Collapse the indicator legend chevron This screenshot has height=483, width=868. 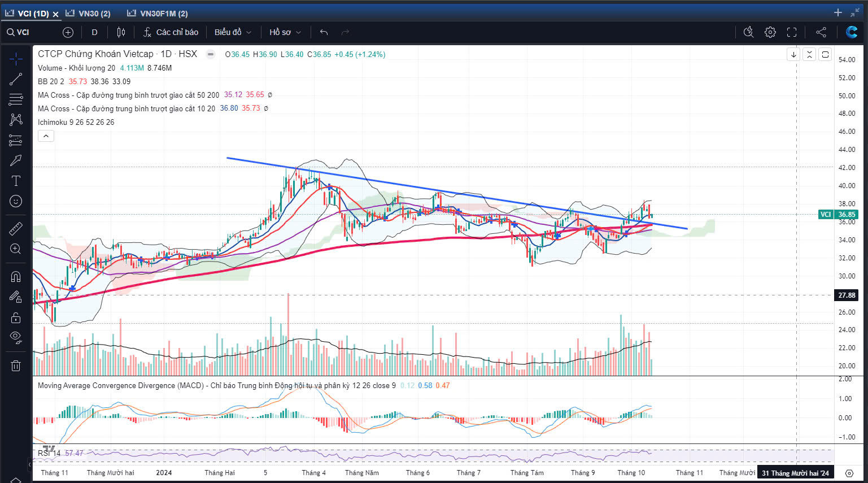pyautogui.click(x=46, y=136)
